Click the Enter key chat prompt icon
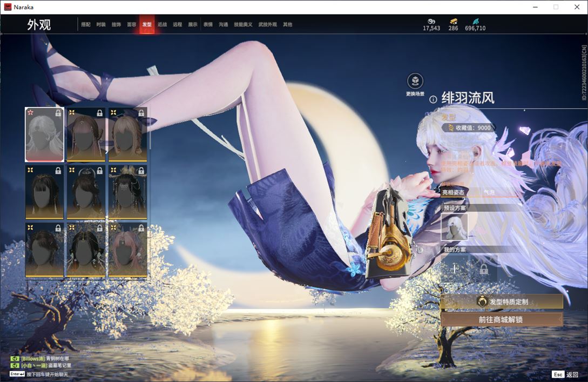The height and width of the screenshot is (382, 588). click(x=17, y=374)
